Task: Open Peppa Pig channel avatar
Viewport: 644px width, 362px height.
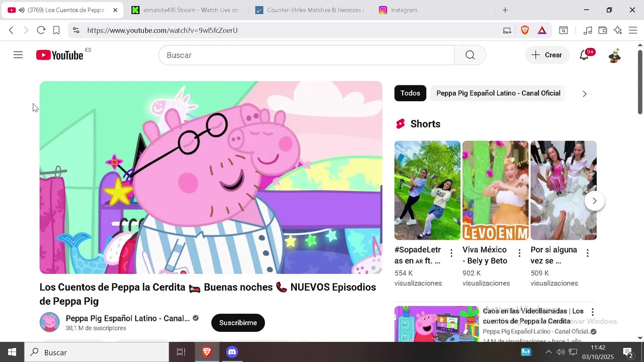Action: tap(49, 322)
